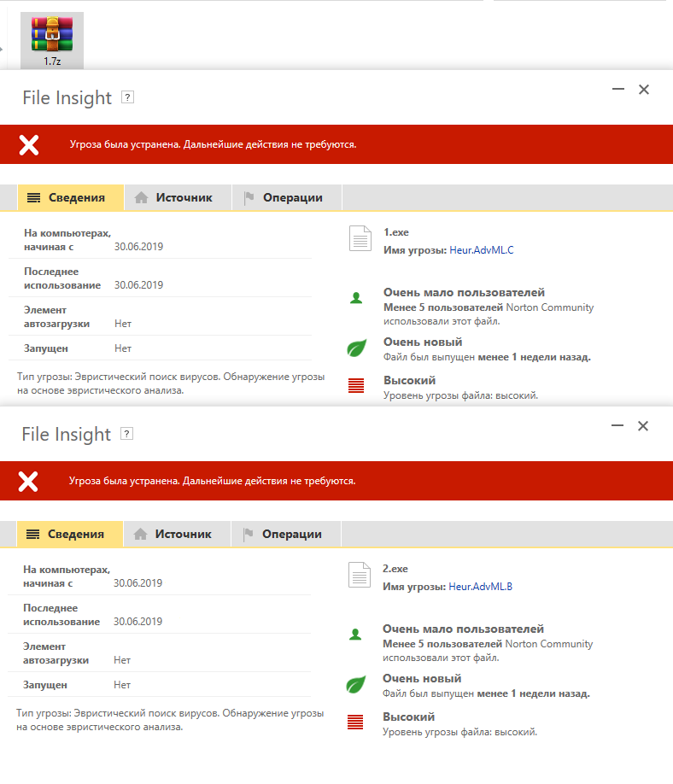Click File Insight title of 1.exe window
This screenshot has height=784, width=673.
pos(67,97)
